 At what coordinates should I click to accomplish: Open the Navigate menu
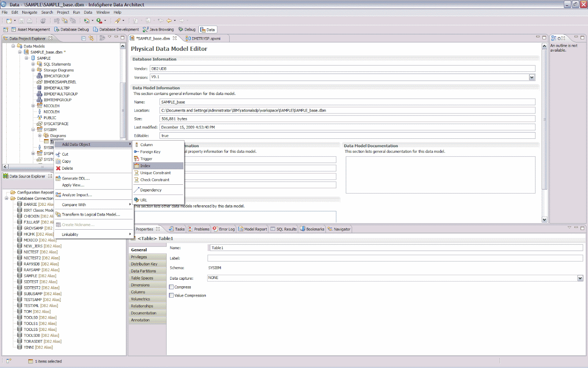[29, 12]
